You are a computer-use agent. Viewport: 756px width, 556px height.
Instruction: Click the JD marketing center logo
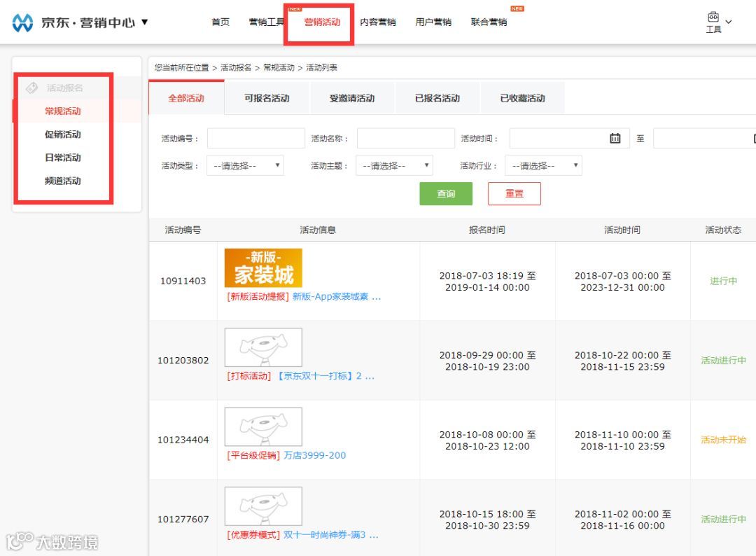(22, 22)
